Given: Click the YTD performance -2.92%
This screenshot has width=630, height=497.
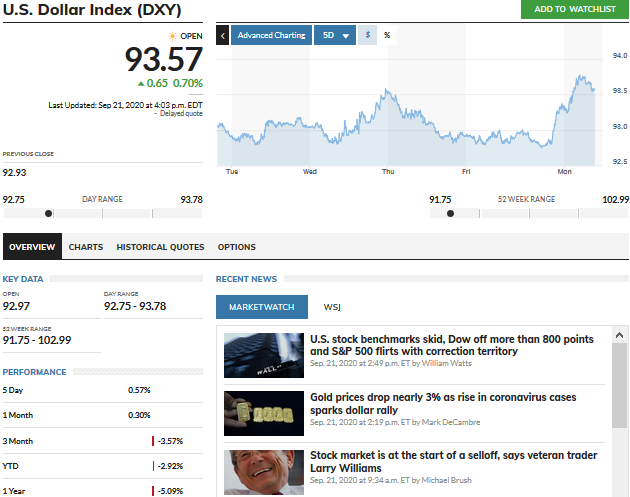Looking at the screenshot, I should click(170, 466).
